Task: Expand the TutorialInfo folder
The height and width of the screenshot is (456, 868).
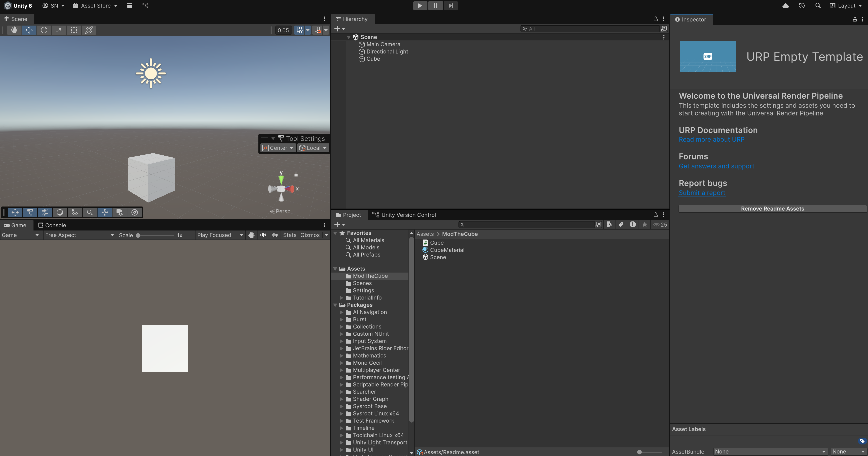Action: click(341, 298)
